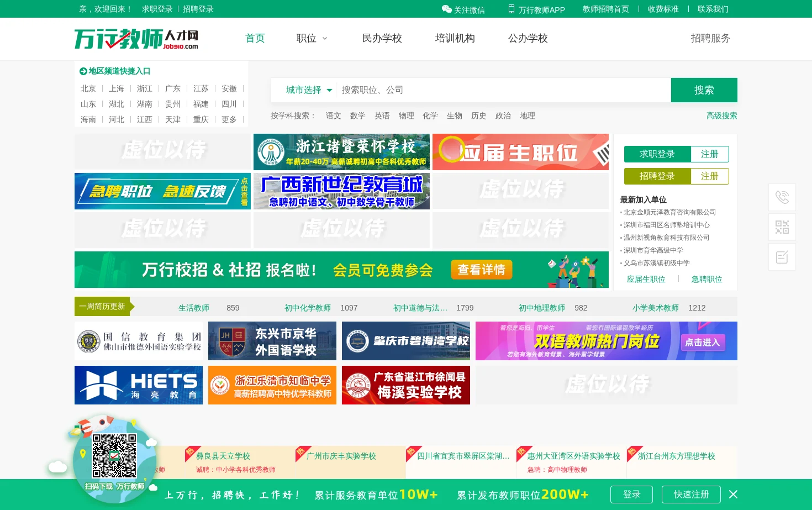
Task: Click the 地区频道快捷入口 arrow icon
Action: 83,71
